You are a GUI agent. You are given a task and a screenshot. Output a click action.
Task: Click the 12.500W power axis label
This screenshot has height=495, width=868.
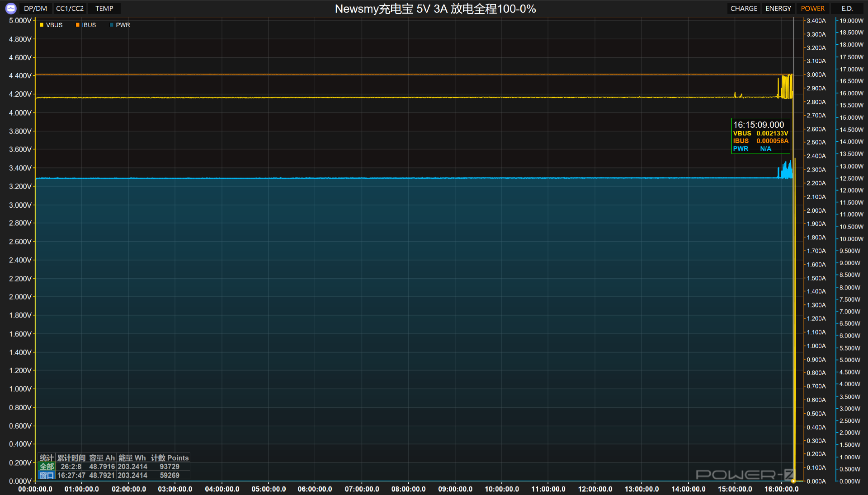coord(851,178)
